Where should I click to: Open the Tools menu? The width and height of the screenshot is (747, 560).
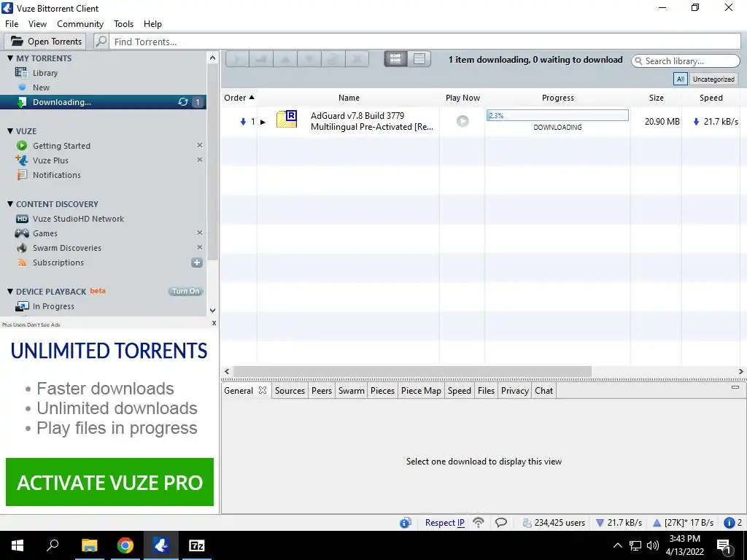coord(123,24)
